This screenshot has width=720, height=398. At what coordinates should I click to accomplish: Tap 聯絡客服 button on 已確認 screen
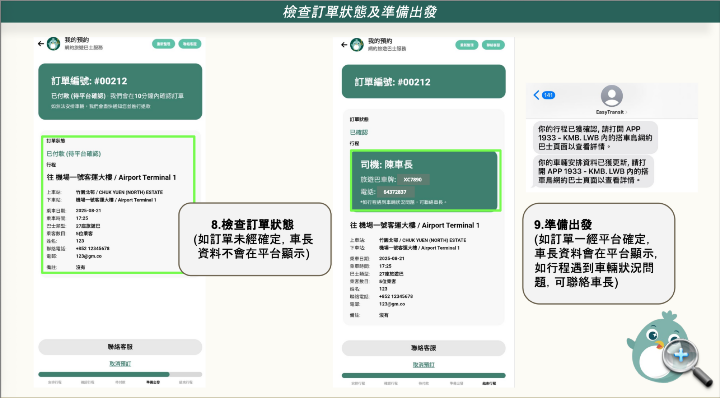tap(423, 348)
